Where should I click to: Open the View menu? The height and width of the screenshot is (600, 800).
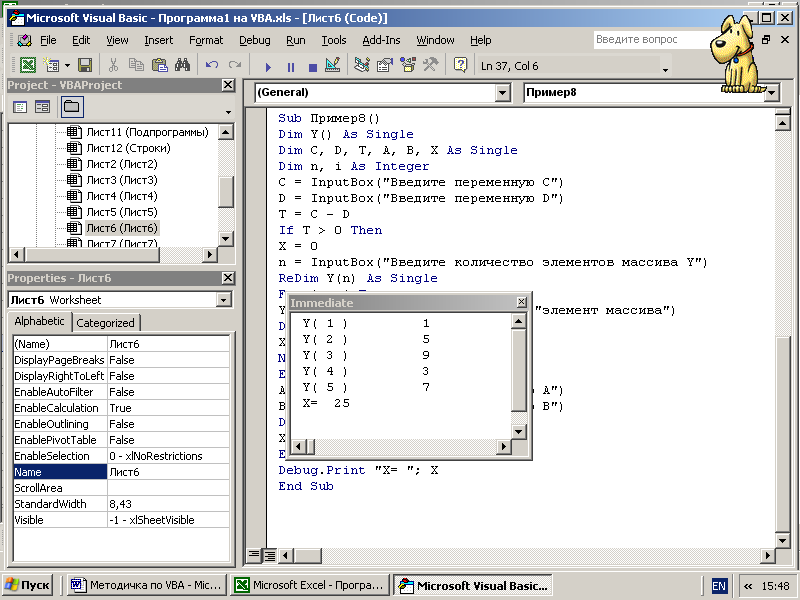pyautogui.click(x=117, y=40)
